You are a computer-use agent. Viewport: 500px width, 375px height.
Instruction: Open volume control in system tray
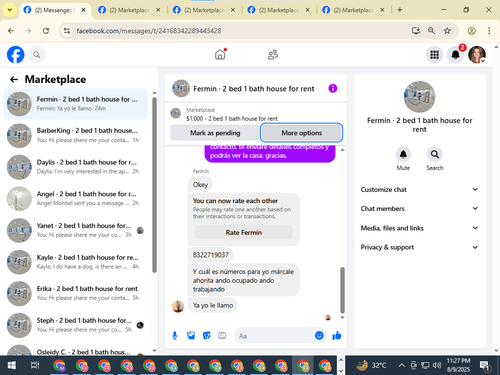click(437, 366)
